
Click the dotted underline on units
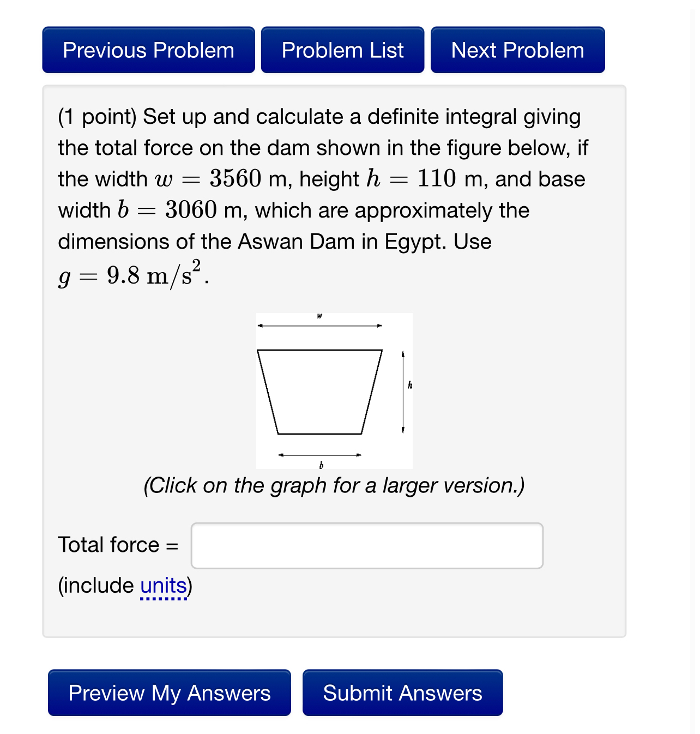click(x=162, y=597)
